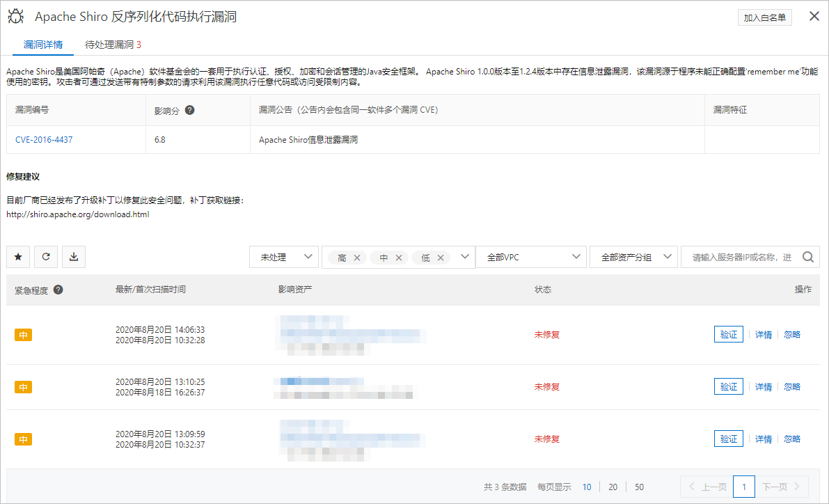Show 10 items per page
829x504 pixels.
pyautogui.click(x=587, y=487)
